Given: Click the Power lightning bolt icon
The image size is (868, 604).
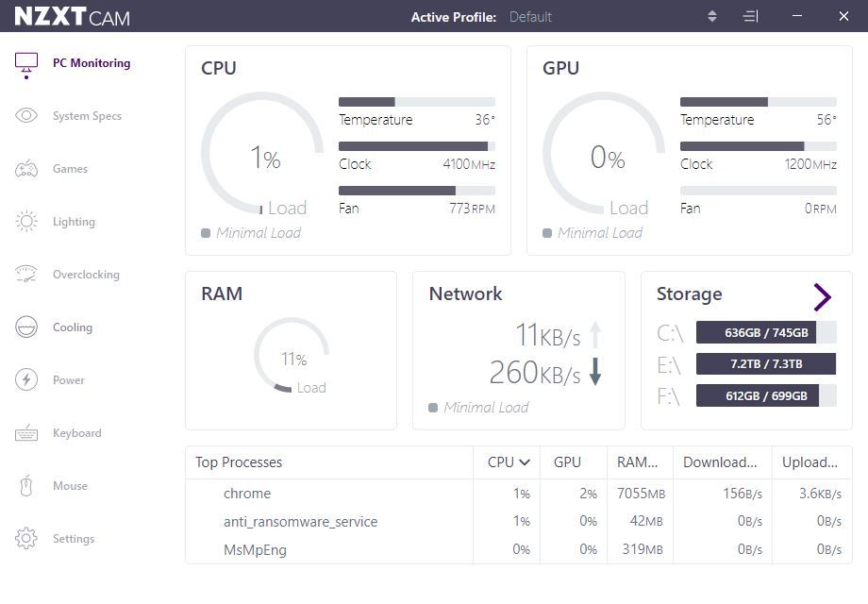Looking at the screenshot, I should click(26, 380).
